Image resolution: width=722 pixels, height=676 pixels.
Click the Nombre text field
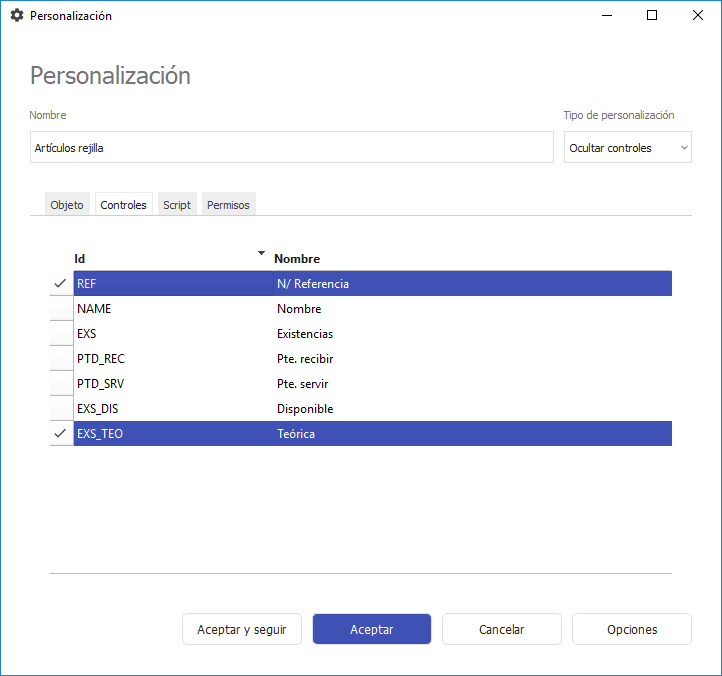coord(291,148)
